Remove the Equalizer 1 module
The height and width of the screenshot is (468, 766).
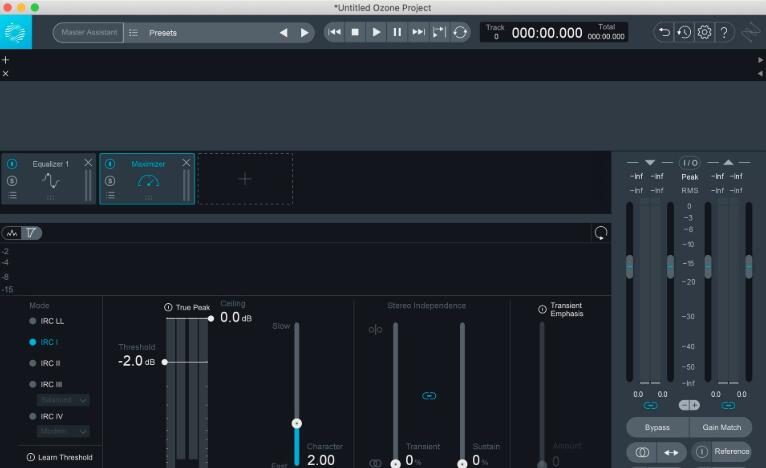click(x=88, y=163)
